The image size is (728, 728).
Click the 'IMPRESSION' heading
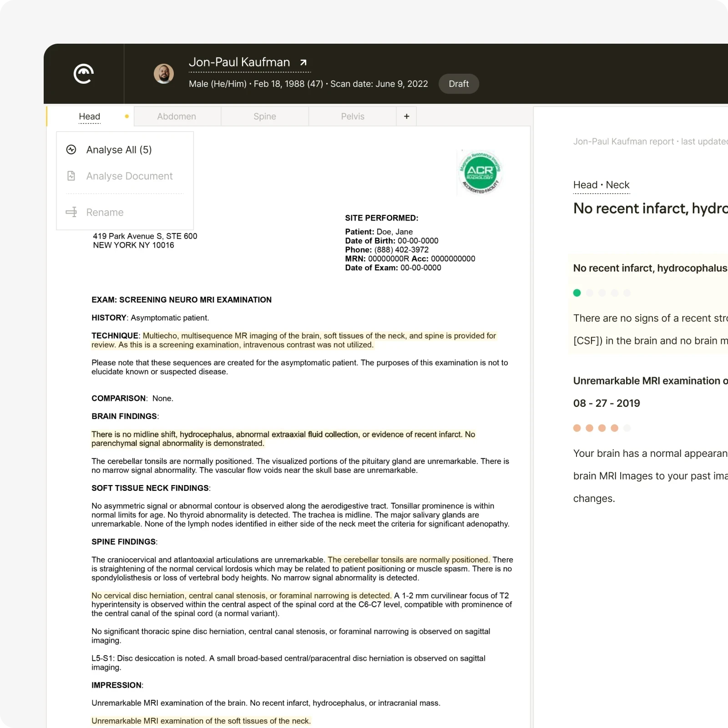(x=117, y=685)
